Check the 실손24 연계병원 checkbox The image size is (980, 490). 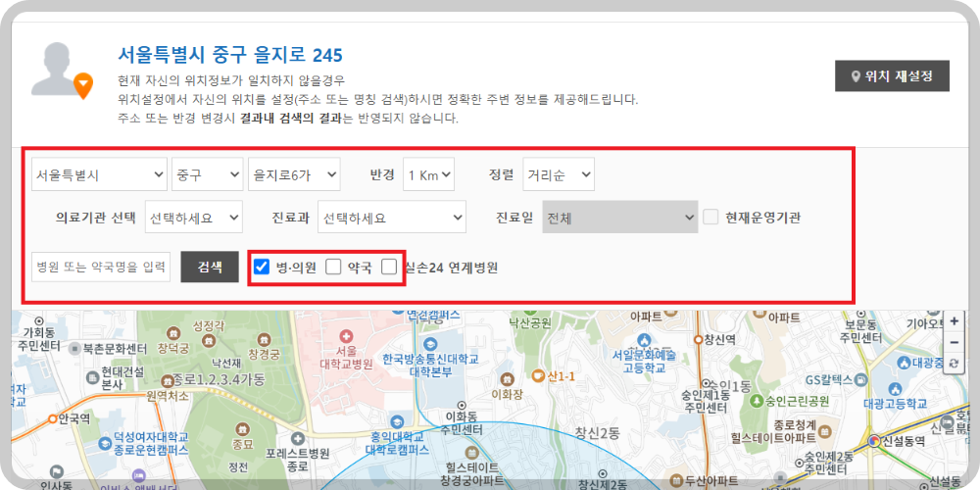(389, 267)
